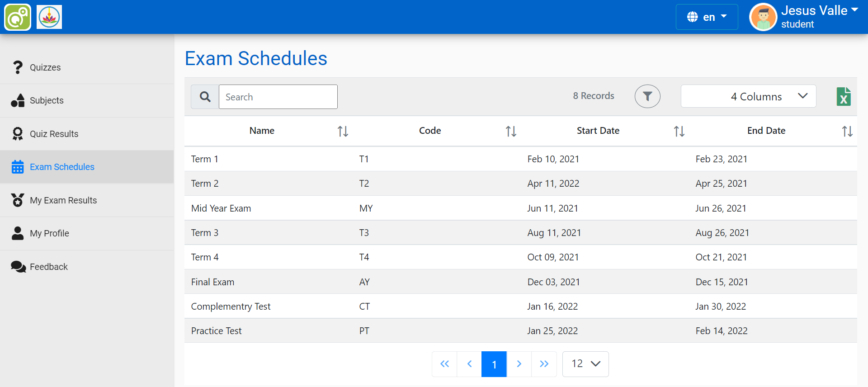868x387 pixels.
Task: Toggle sort on Start Date column
Action: [679, 131]
